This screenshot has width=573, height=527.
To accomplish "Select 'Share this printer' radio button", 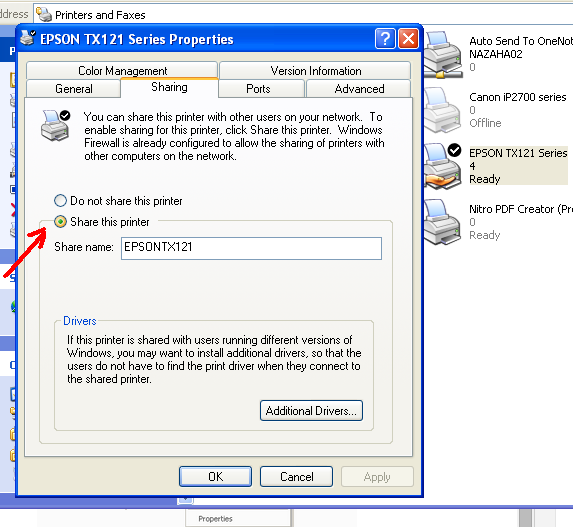I will click(x=60, y=221).
